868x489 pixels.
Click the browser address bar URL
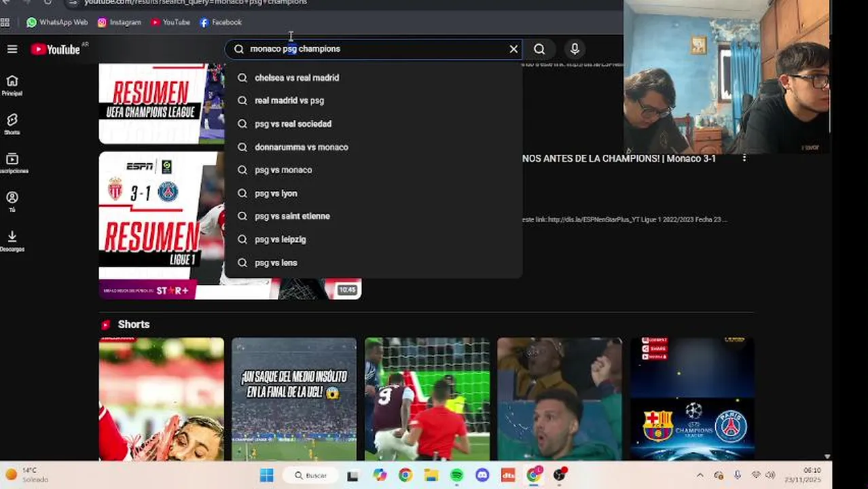(196, 2)
